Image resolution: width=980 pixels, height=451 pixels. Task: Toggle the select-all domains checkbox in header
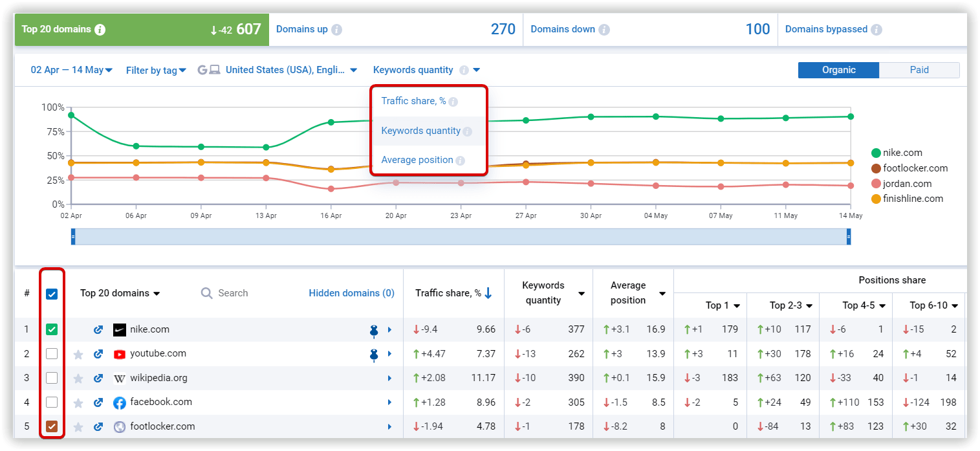click(52, 294)
